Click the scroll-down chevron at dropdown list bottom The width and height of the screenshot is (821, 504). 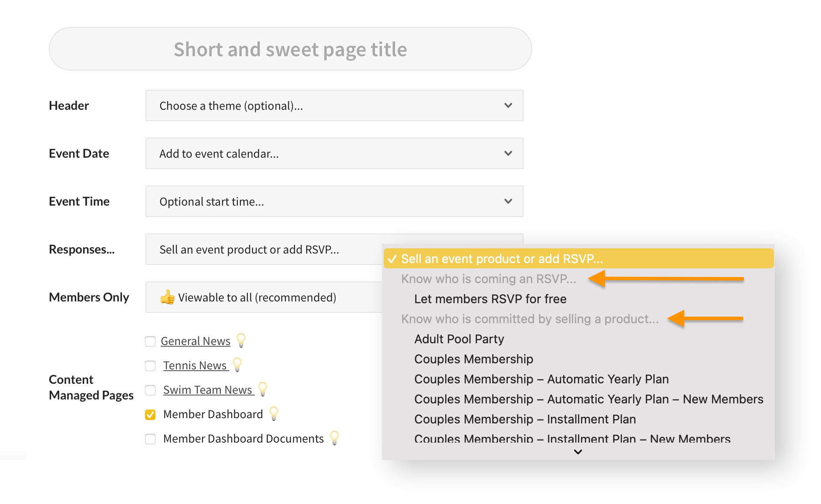[x=578, y=452]
